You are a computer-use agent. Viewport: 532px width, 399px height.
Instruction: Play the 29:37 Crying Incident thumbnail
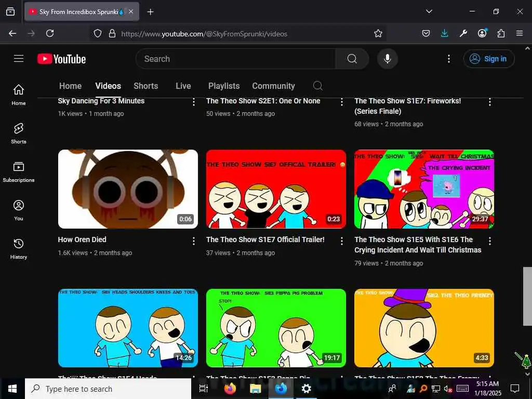click(x=424, y=189)
